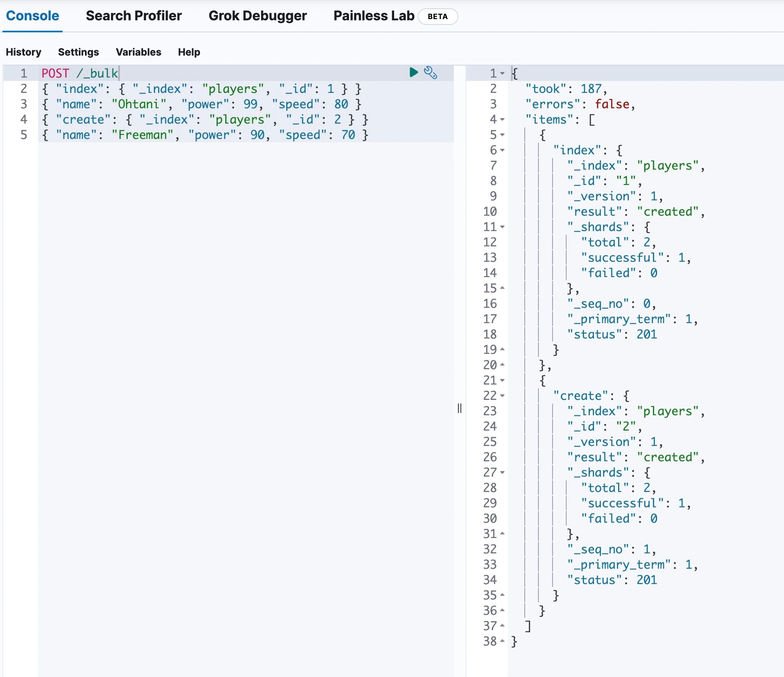Switch to the Search Profiler tab
This screenshot has height=677, width=784.
134,16
